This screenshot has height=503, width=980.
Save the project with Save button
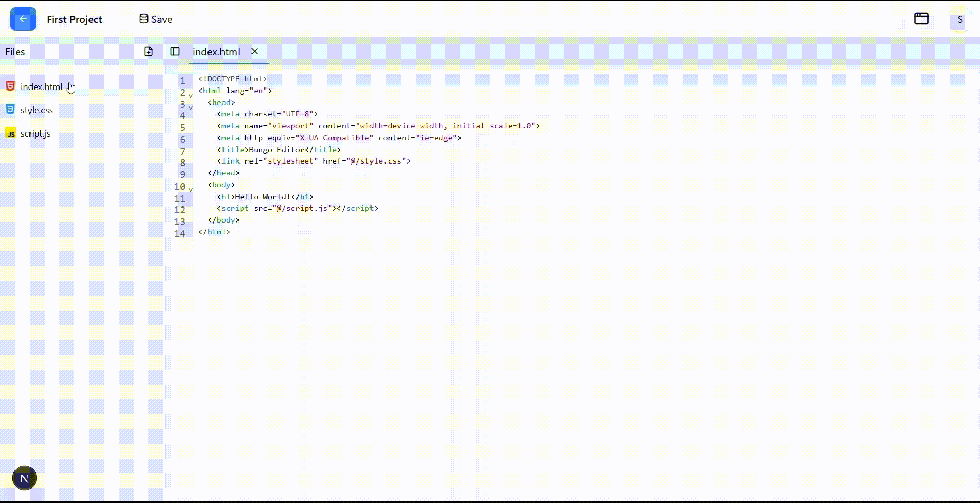point(156,19)
